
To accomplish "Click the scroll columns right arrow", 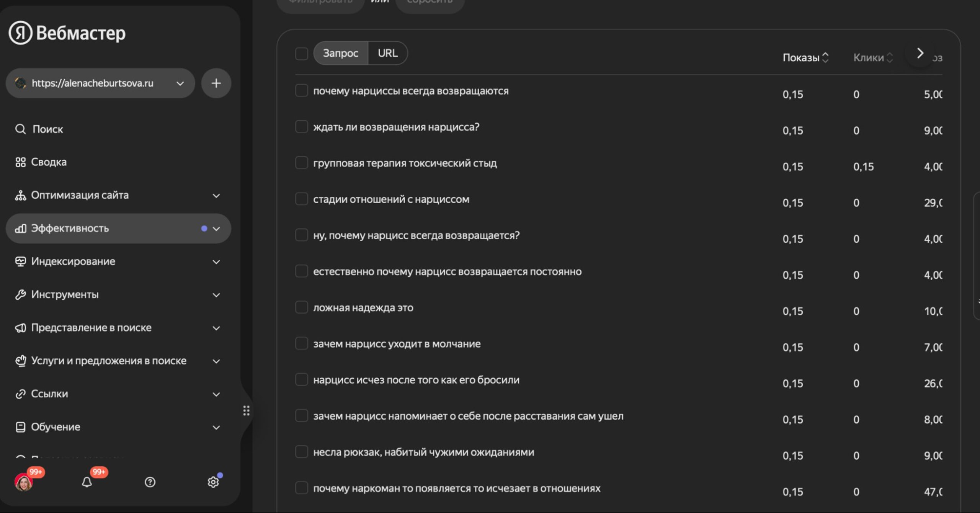I will [920, 53].
